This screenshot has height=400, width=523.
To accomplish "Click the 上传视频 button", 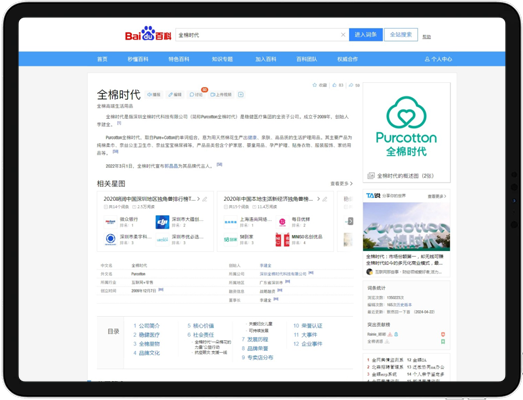I will click(221, 95).
